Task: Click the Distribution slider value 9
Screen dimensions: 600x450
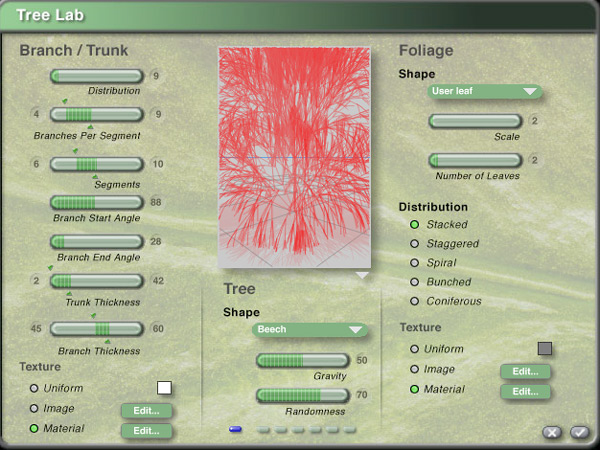Action: click(x=156, y=76)
